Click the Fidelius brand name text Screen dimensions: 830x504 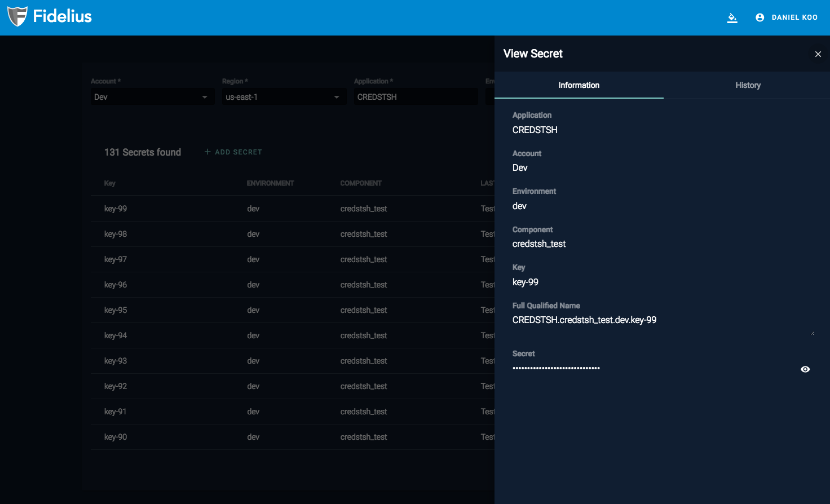point(62,16)
